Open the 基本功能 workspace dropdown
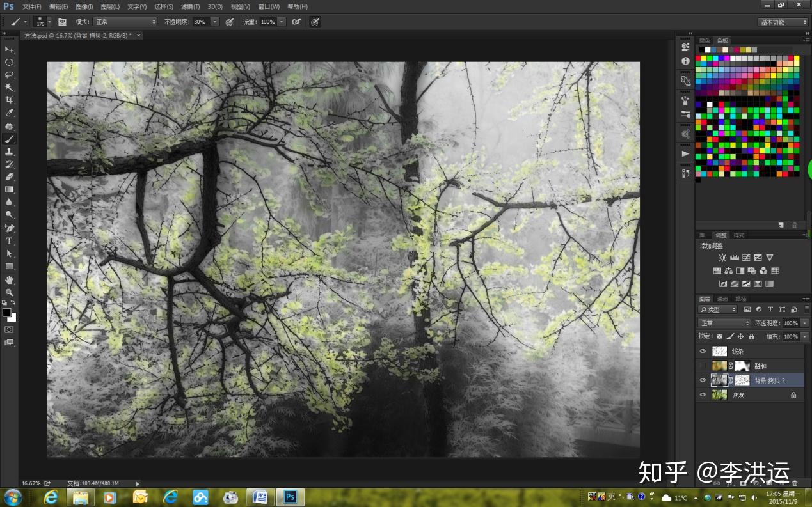812x507 pixels. (783, 22)
